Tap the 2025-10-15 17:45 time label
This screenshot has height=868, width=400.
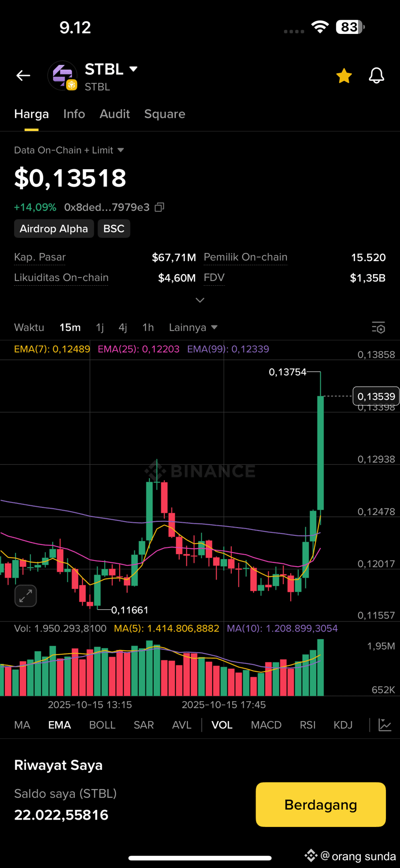point(224,705)
